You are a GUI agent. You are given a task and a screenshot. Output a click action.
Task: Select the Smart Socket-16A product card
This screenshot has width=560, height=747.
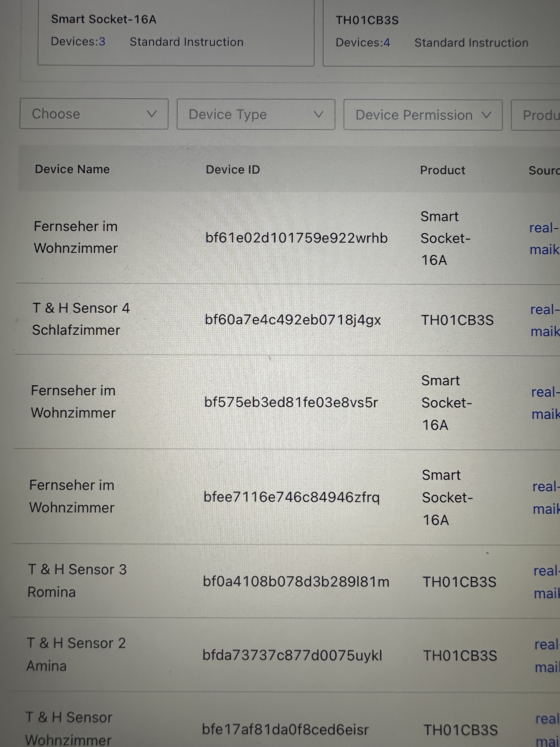point(176,33)
